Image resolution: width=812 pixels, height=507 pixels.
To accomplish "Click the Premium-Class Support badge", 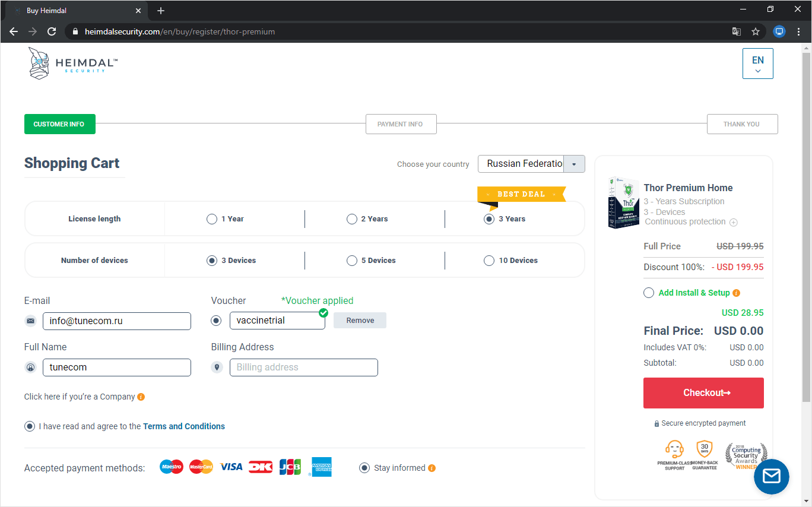I will 674,455.
